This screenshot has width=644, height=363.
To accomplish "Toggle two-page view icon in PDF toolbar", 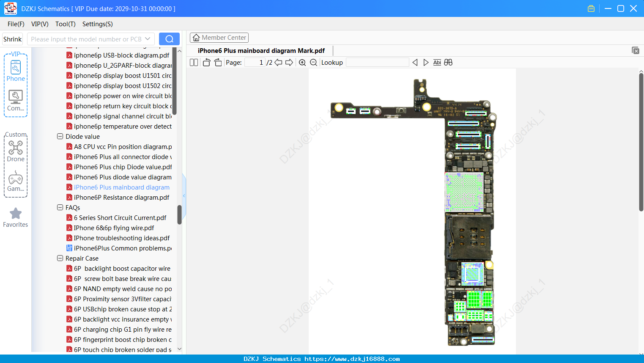I will [194, 63].
